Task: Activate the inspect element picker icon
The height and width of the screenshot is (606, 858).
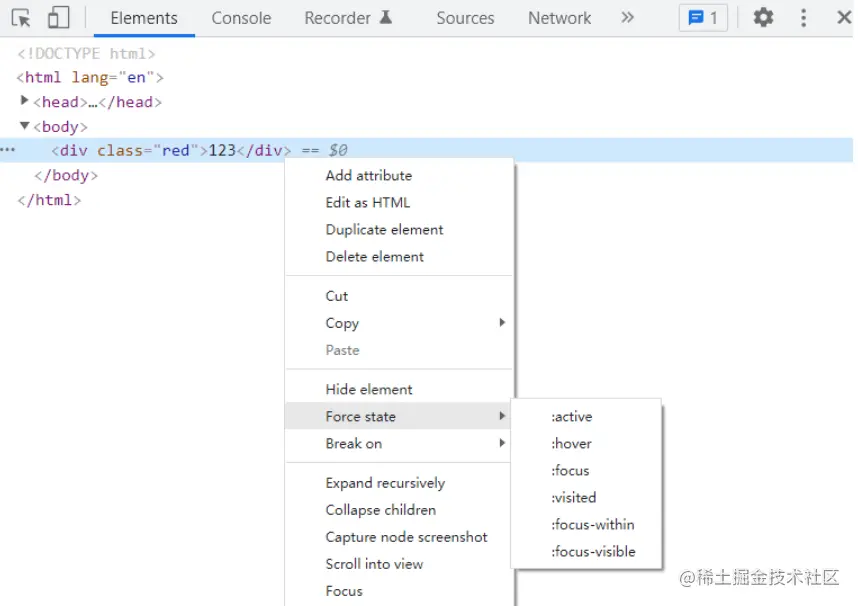Action: click(21, 18)
